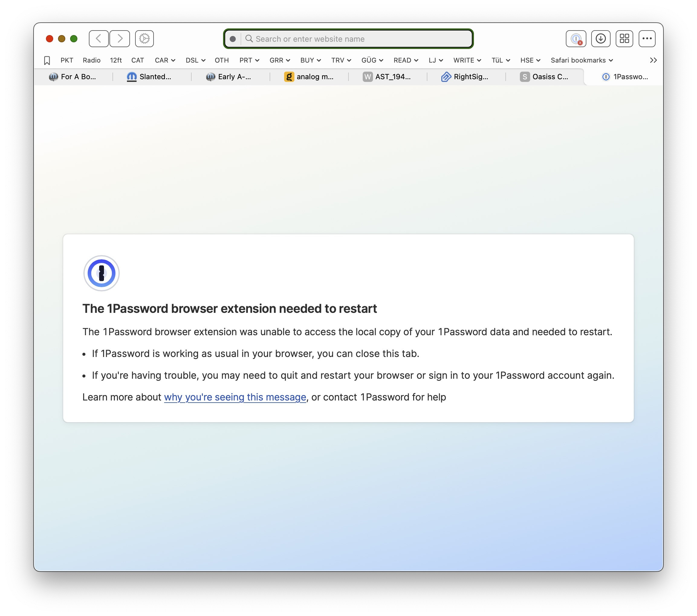Open the 'why you're seeing this message' link
The width and height of the screenshot is (697, 616).
[x=235, y=397]
